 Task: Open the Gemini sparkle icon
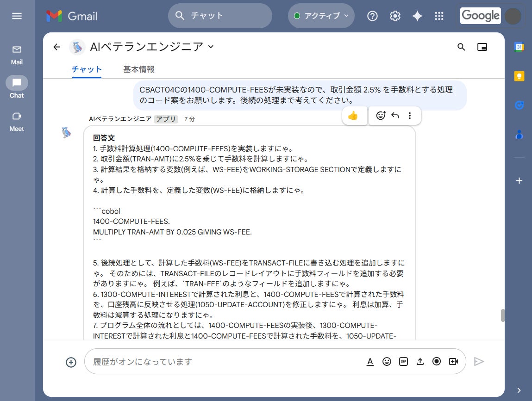(417, 16)
